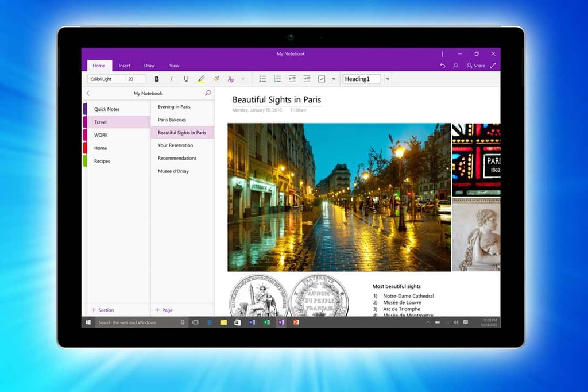Click the Share button
This screenshot has height=392, width=588.
click(475, 66)
